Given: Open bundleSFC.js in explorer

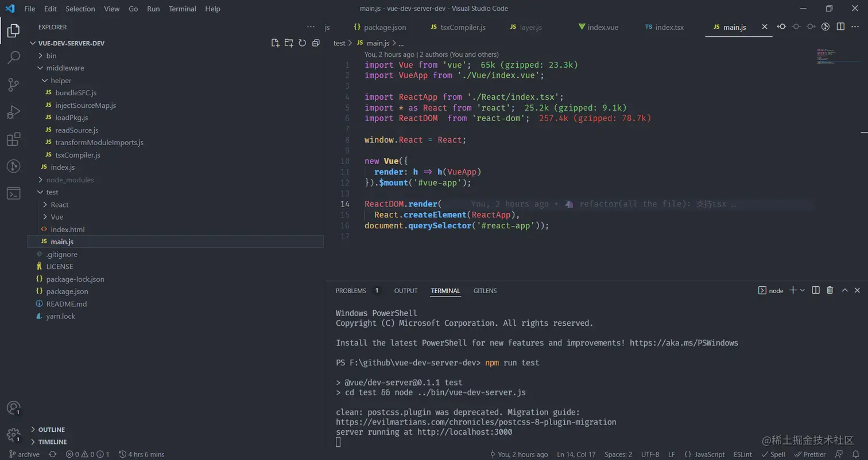Looking at the screenshot, I should [x=76, y=93].
